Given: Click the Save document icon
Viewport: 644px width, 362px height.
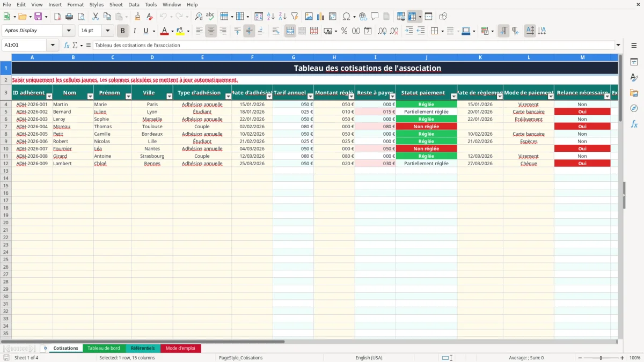Looking at the screenshot, I should 38,17.
